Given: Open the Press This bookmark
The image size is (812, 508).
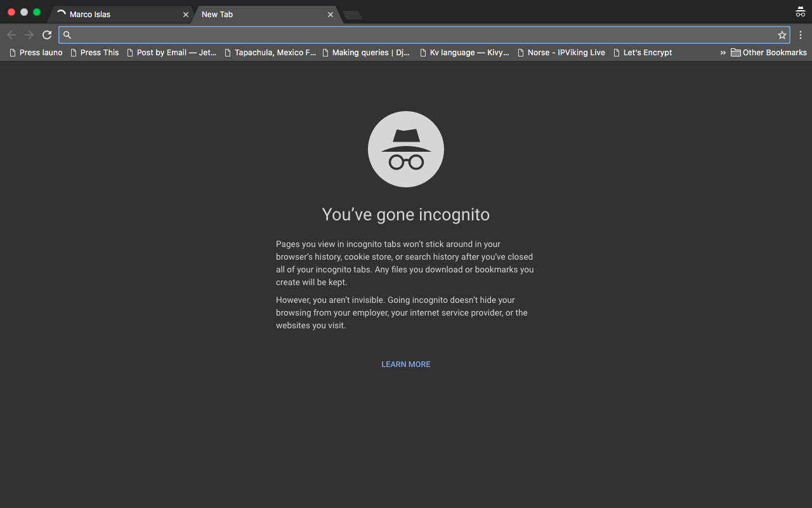Looking at the screenshot, I should (x=95, y=53).
